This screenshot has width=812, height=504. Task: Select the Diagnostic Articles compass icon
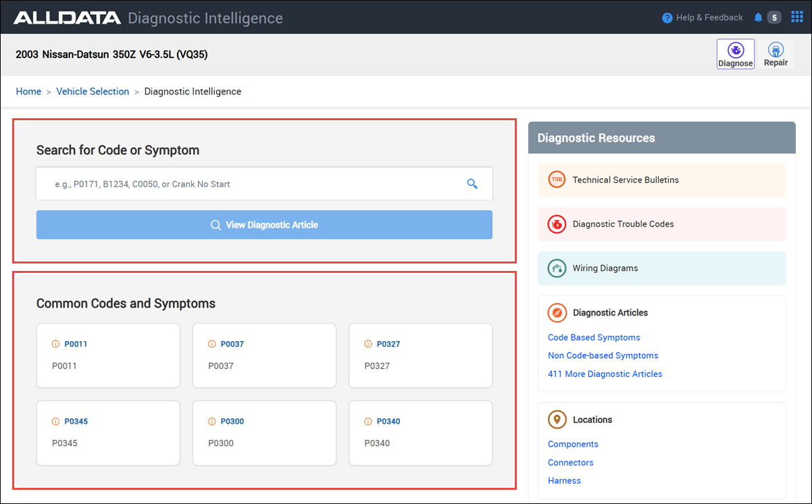coord(556,312)
